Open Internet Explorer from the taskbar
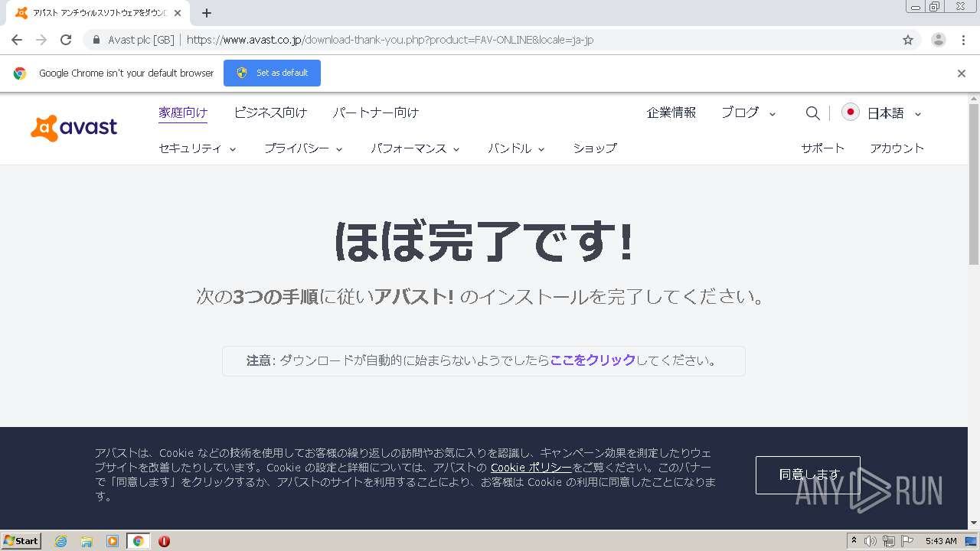This screenshot has height=551, width=980. click(60, 541)
